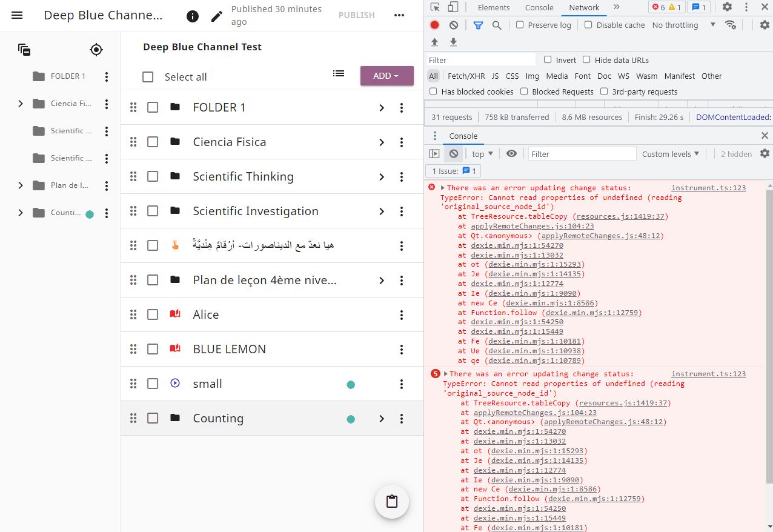This screenshot has width=773, height=532.
Task: Click the network Filter input field
Action: (x=481, y=60)
